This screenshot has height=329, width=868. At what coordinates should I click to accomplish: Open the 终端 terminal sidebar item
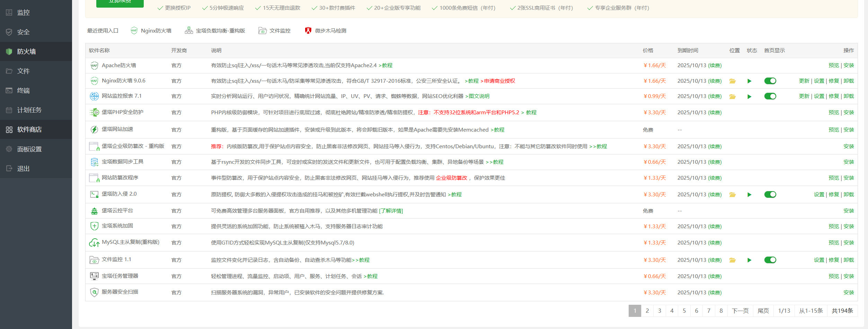(36, 90)
